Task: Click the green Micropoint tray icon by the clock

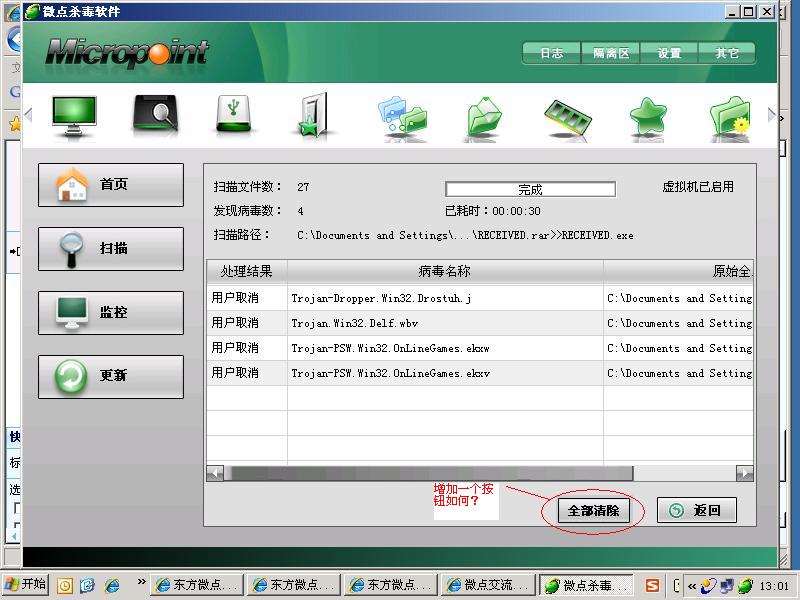Action: 745,585
